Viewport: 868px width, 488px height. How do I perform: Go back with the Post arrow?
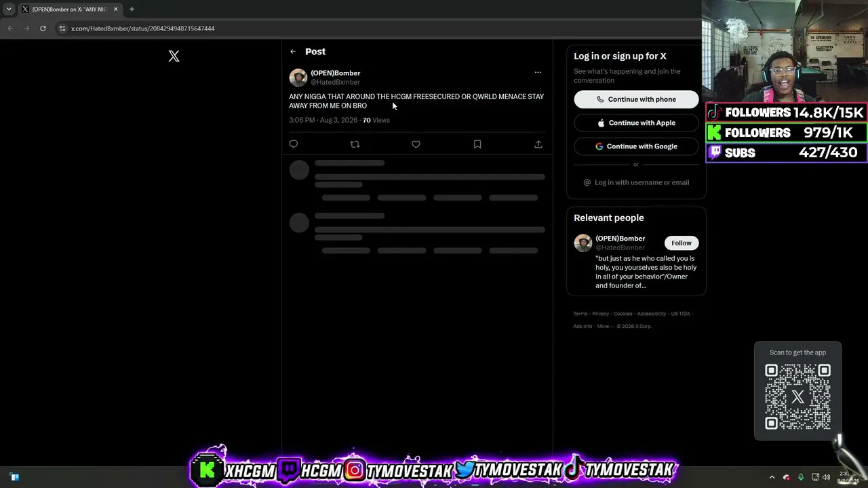point(293,52)
